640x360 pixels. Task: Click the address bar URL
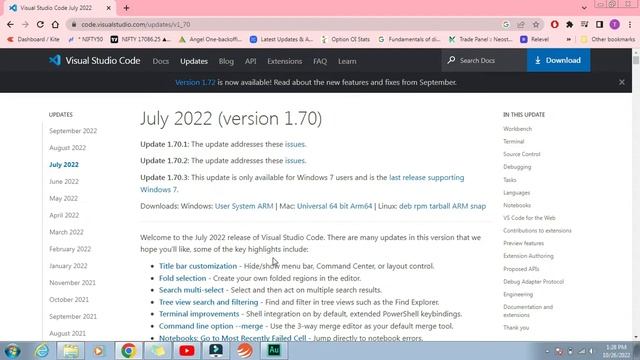point(136,24)
